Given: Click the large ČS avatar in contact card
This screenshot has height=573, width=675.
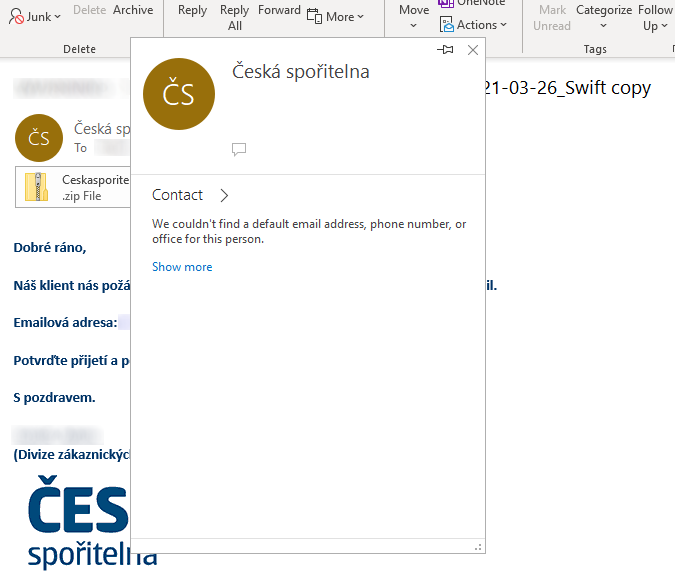Looking at the screenshot, I should 180,93.
